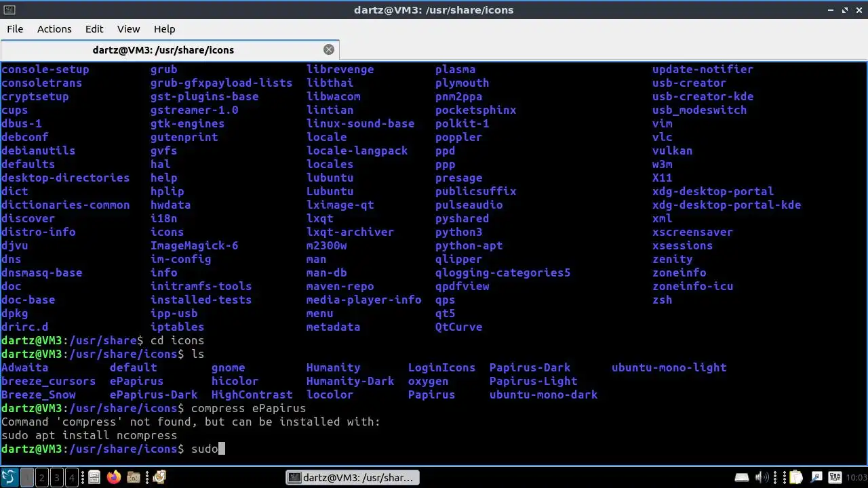This screenshot has height=488, width=868.
Task: Maximize the terminal window
Action: (845, 9)
